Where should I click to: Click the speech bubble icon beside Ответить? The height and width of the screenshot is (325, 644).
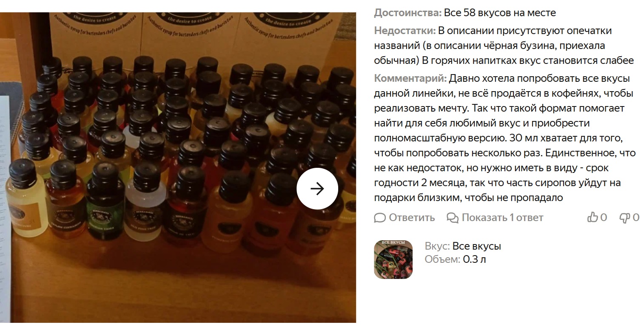(380, 218)
